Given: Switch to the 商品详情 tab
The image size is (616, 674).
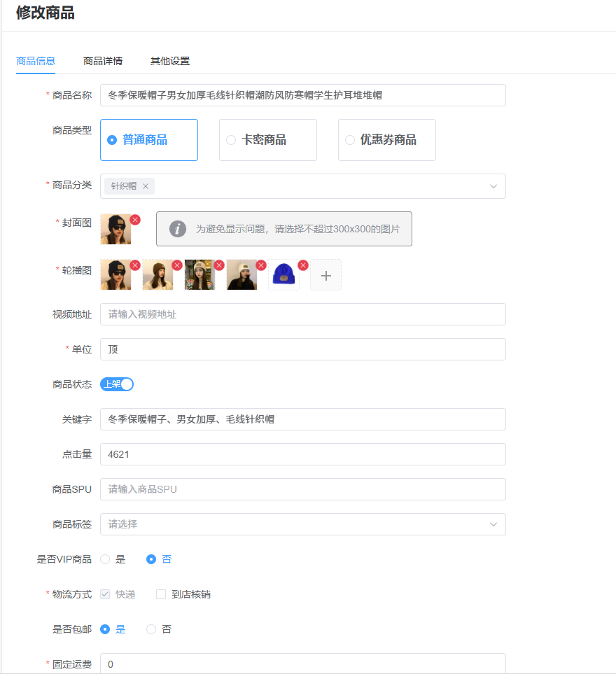Looking at the screenshot, I should coord(103,61).
